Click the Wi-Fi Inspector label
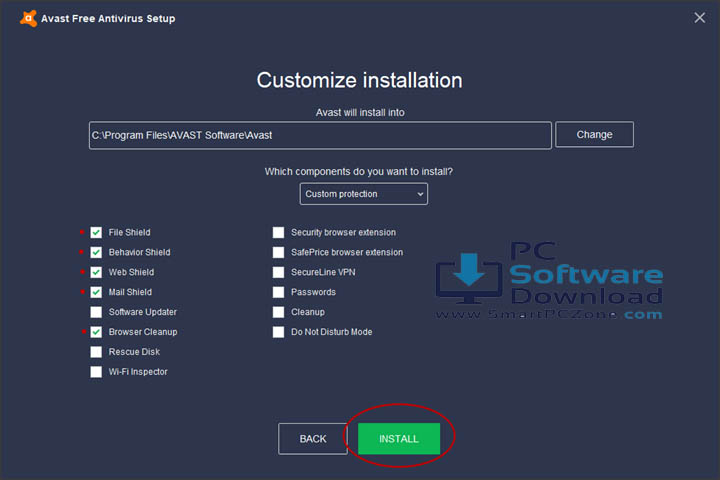This screenshot has width=720, height=480. 138,372
